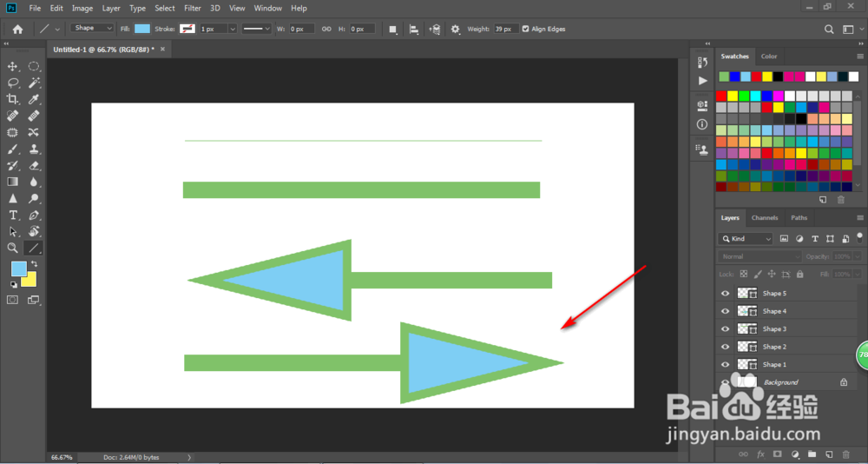The height and width of the screenshot is (464, 868).
Task: Switch to the Paths tab
Action: pos(799,218)
